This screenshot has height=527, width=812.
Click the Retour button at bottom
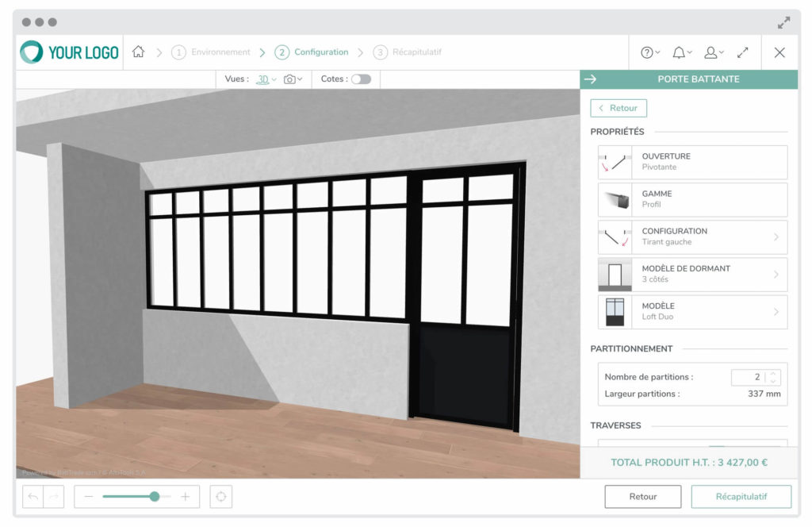point(642,497)
